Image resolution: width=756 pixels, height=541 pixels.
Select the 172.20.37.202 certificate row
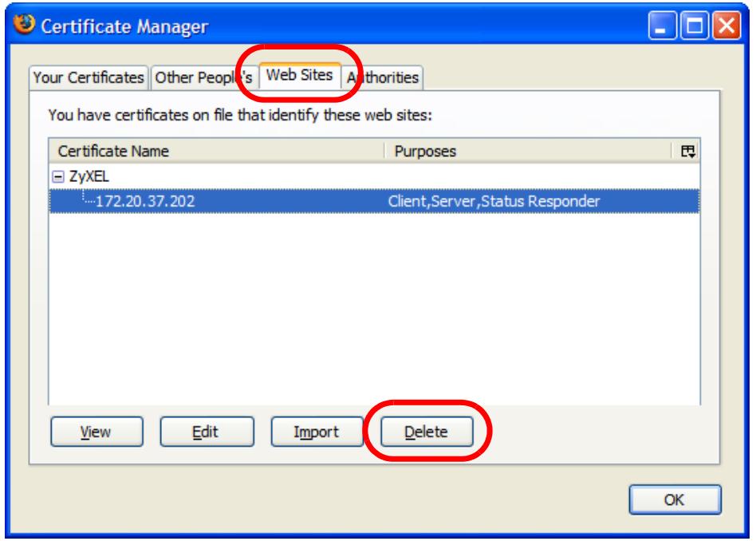[374, 201]
